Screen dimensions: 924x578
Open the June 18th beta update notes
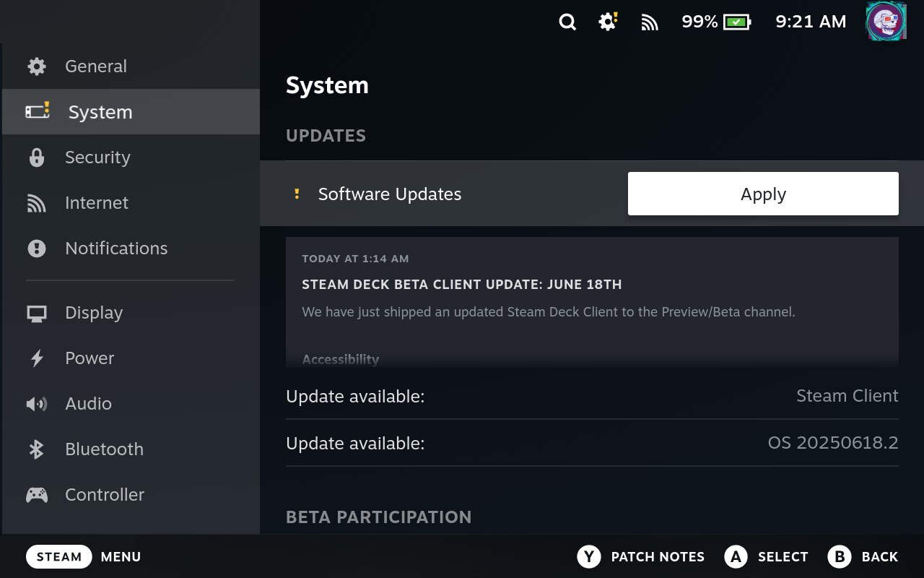[x=461, y=285]
